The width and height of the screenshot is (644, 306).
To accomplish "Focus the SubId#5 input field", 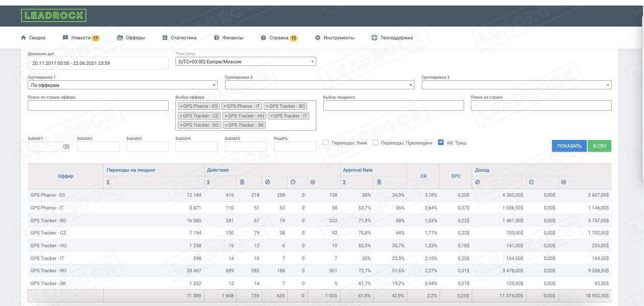I will (246, 147).
